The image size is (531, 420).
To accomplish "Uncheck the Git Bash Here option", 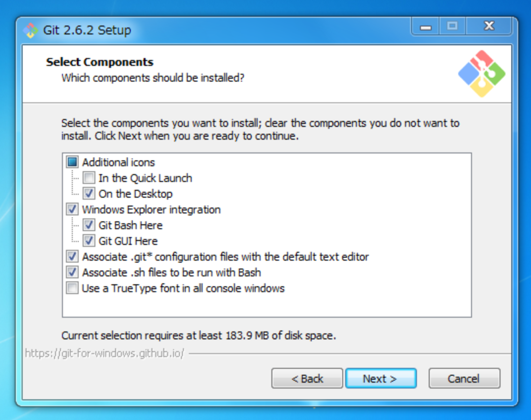I will (x=89, y=225).
